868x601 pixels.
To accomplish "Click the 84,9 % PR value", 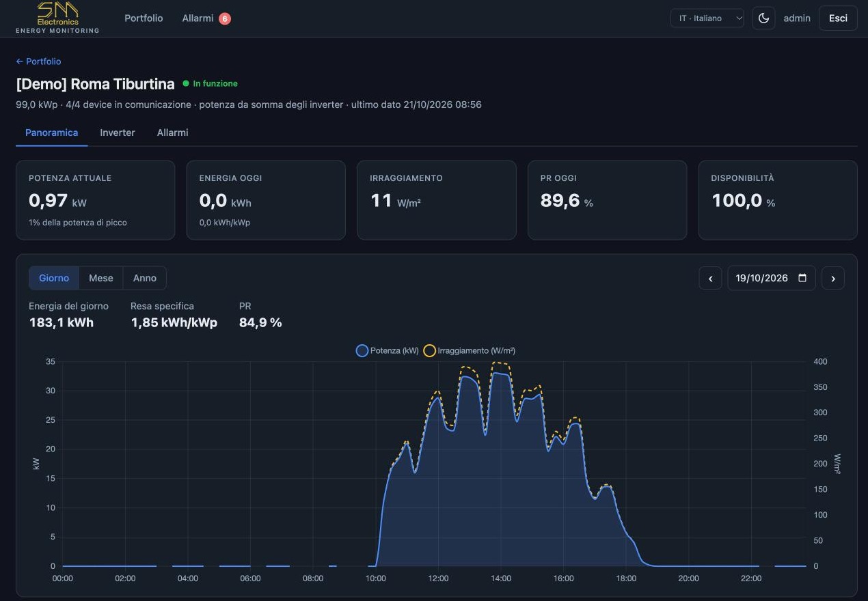I will [x=260, y=322].
